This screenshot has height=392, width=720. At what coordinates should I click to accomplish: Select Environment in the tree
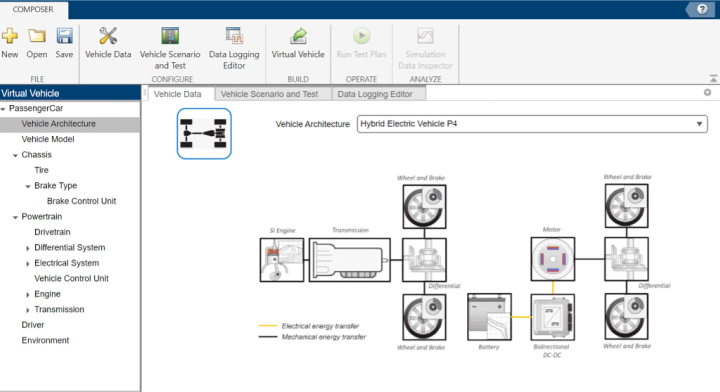(x=45, y=340)
